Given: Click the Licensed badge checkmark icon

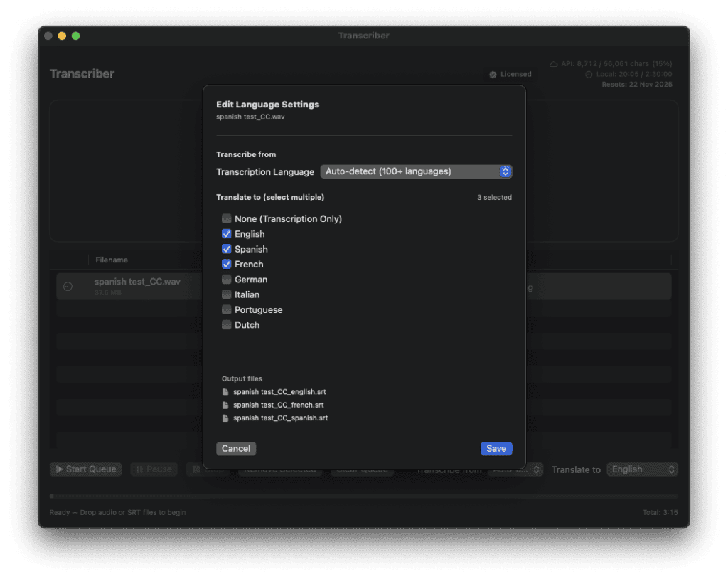Looking at the screenshot, I should tap(493, 74).
